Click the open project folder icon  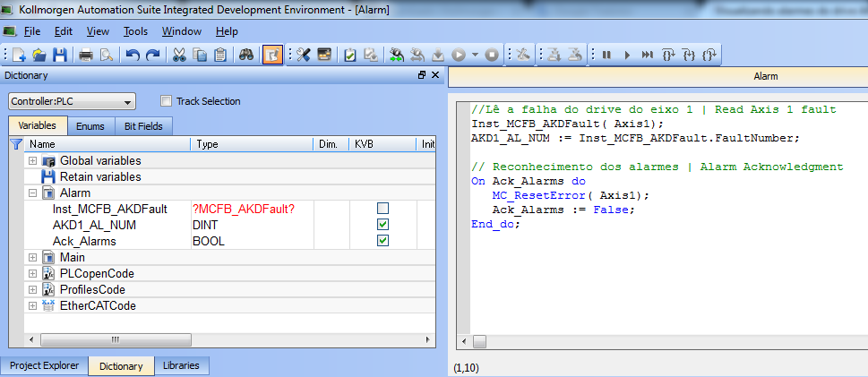(39, 55)
